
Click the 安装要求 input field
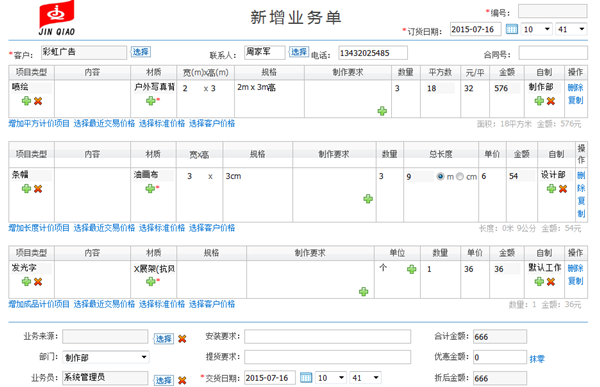coord(328,336)
